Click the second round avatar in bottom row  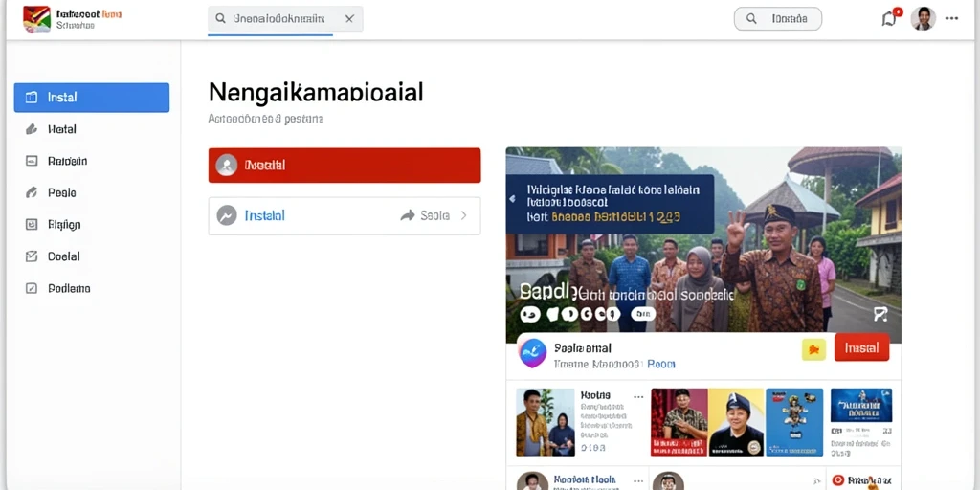point(668,480)
